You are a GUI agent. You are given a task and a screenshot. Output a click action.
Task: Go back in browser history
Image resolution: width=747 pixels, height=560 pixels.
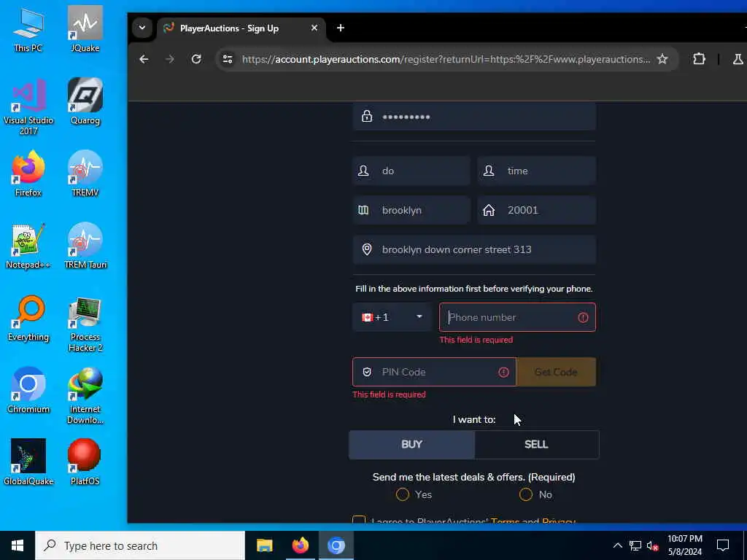click(x=144, y=59)
